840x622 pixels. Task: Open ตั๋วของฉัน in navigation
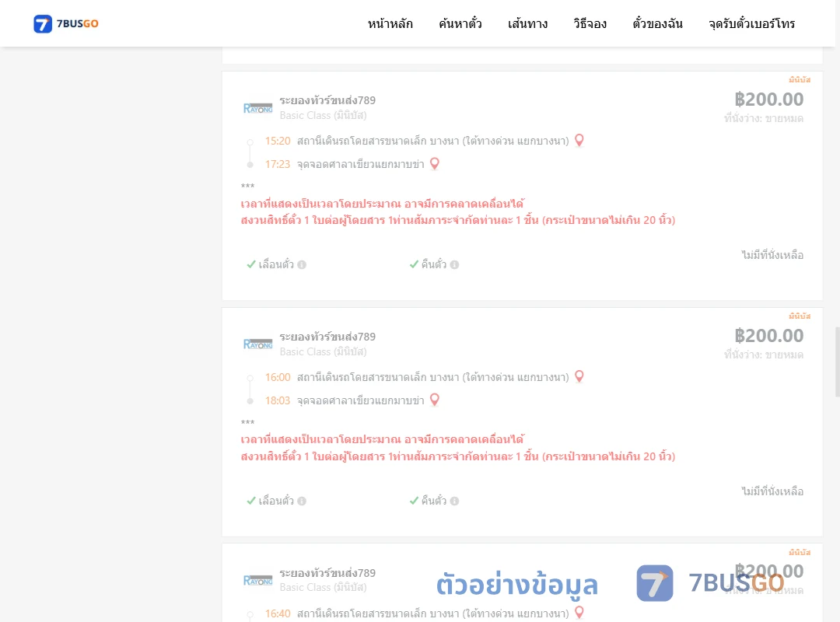pyautogui.click(x=657, y=23)
